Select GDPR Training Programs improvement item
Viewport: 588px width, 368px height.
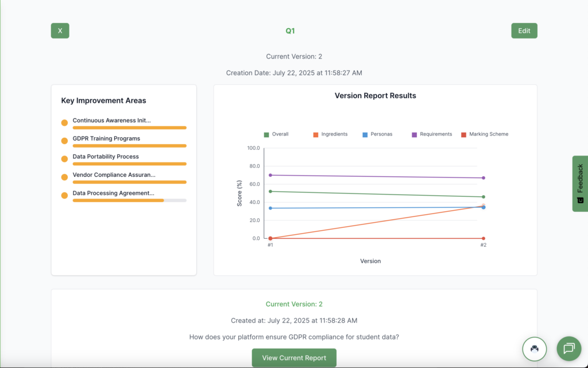point(106,138)
